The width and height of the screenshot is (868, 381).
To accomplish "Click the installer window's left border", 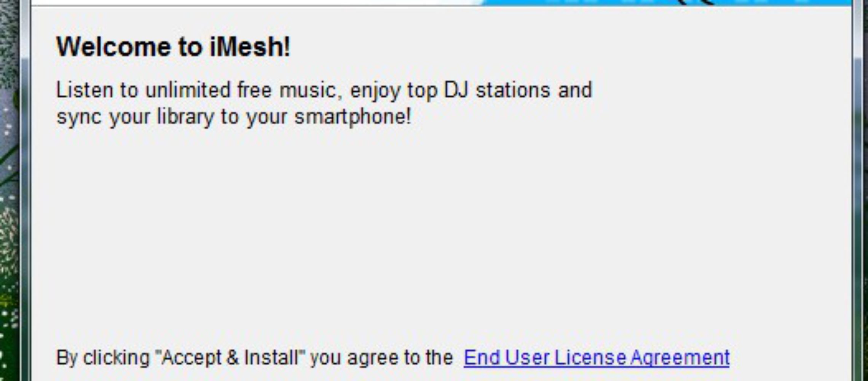I will (26, 190).
